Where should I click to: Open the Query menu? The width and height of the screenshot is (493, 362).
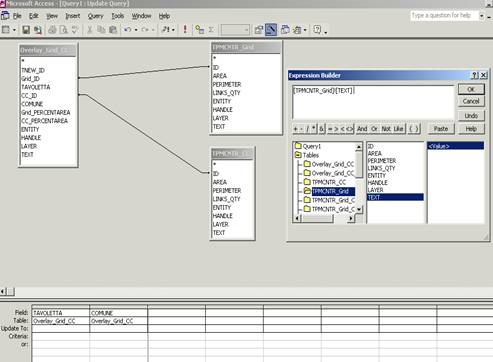coord(96,16)
